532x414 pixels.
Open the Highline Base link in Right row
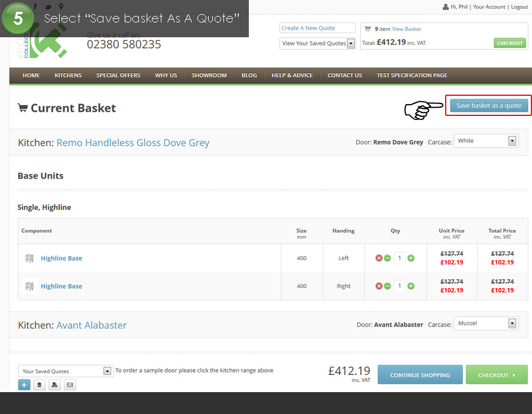61,286
